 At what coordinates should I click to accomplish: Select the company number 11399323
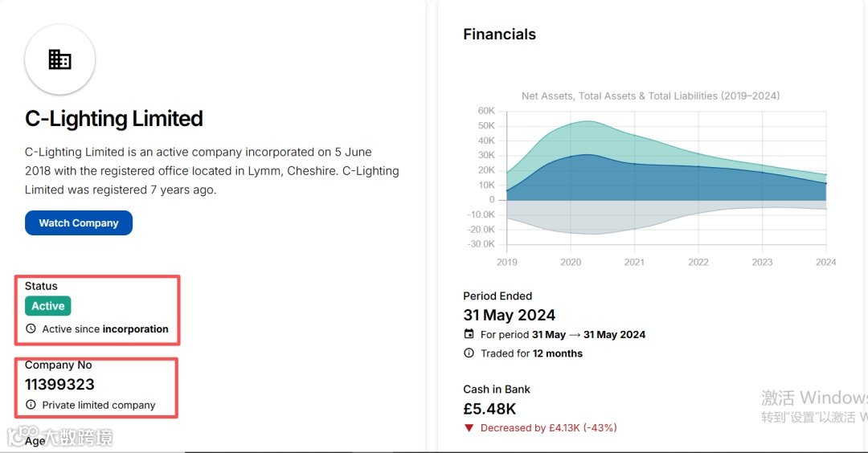(59, 385)
